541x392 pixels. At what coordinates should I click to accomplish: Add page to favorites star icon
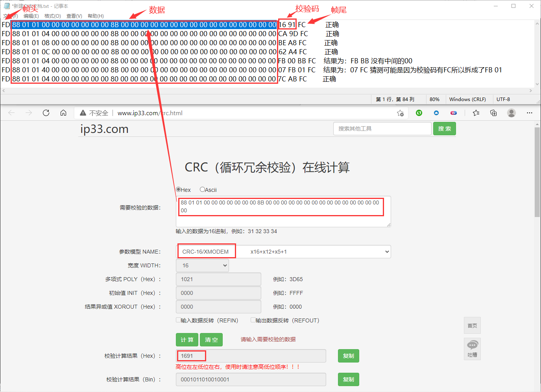(x=400, y=113)
